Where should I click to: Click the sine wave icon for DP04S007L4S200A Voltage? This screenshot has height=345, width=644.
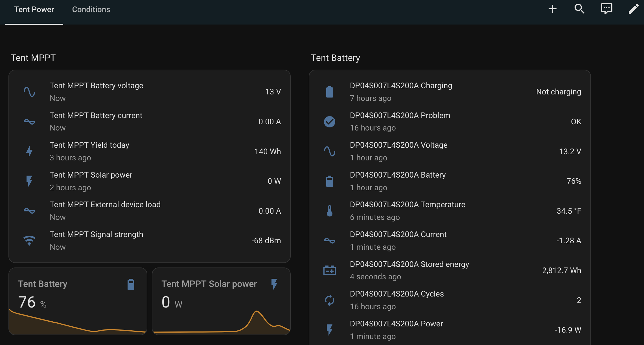click(x=330, y=151)
